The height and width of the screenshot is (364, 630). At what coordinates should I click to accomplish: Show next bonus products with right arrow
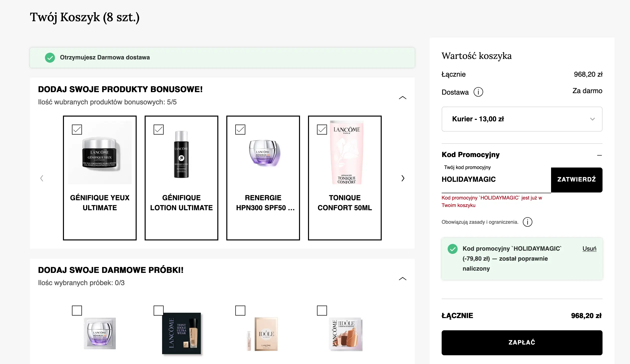click(403, 178)
